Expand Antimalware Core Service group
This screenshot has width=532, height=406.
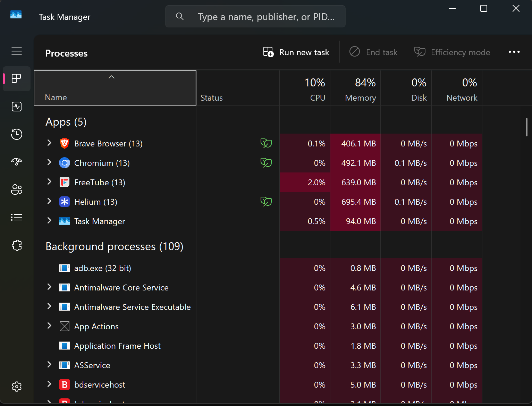[x=49, y=287]
